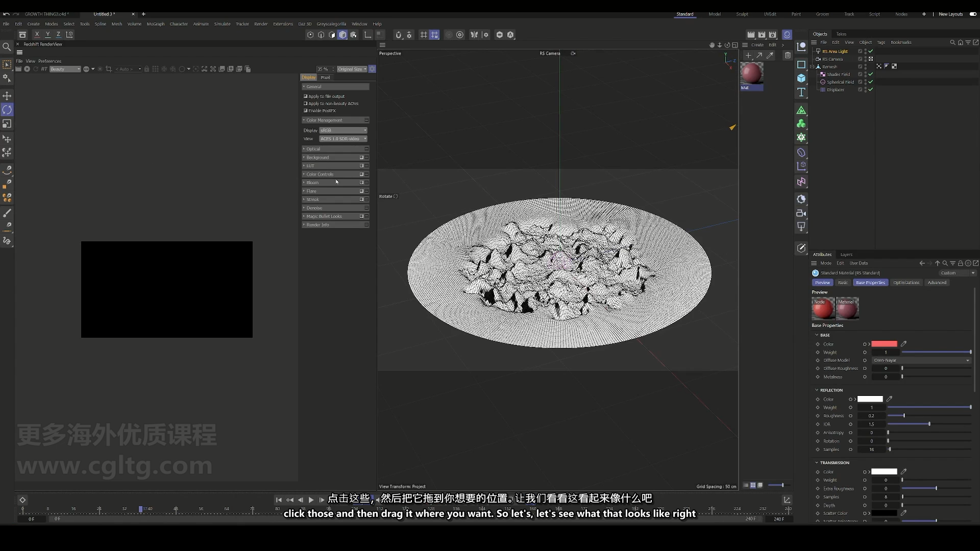Open the search magnifier in left toolbar
The width and height of the screenshot is (980, 551).
(x=7, y=47)
